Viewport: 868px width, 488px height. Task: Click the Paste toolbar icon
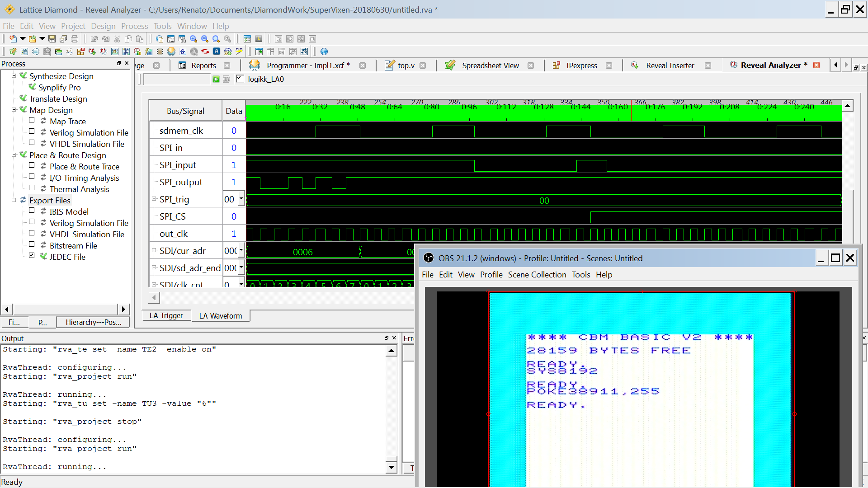point(140,39)
